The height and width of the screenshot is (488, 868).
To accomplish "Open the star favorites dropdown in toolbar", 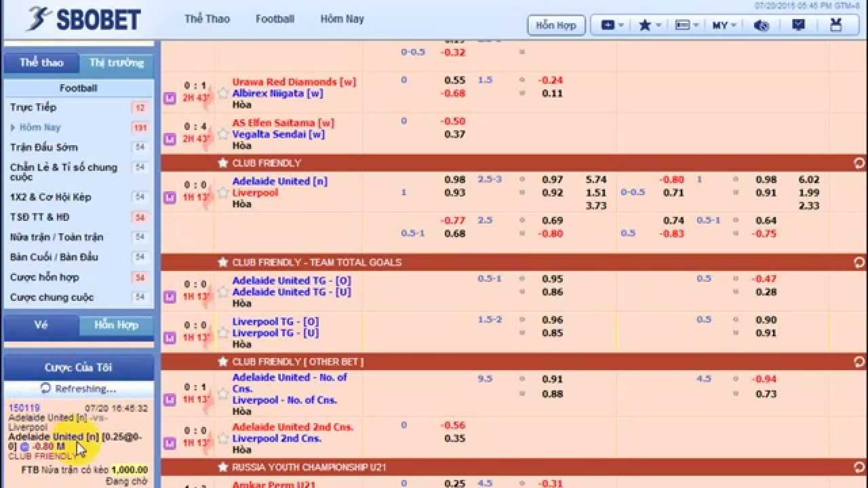I will (x=649, y=25).
